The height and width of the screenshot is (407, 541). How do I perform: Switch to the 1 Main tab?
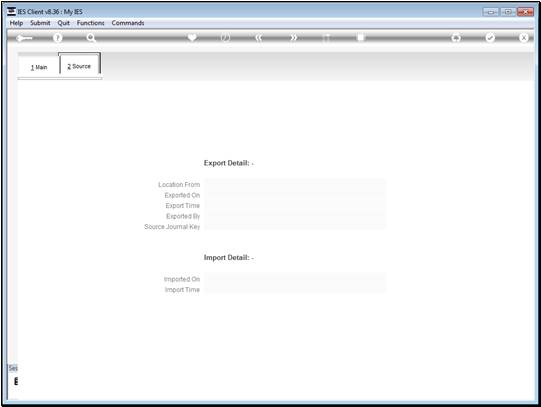[x=39, y=67]
